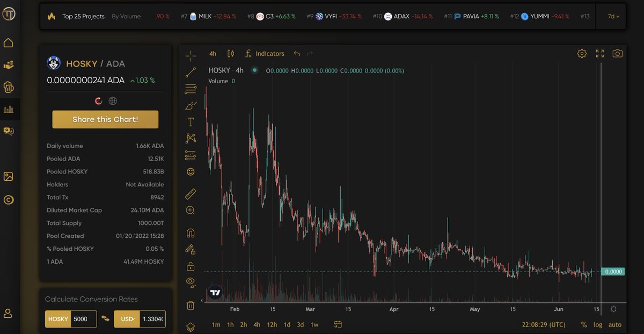Image resolution: width=644 pixels, height=334 pixels.
Task: Open the Indicators menu
Action: [x=265, y=54]
